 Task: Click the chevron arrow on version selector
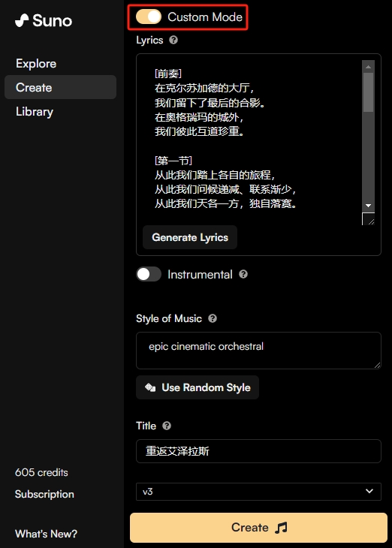[369, 491]
